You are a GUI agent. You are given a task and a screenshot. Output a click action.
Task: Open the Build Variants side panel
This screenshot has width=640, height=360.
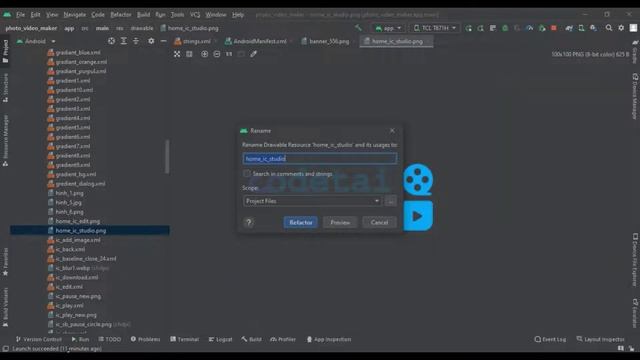[x=5, y=307]
